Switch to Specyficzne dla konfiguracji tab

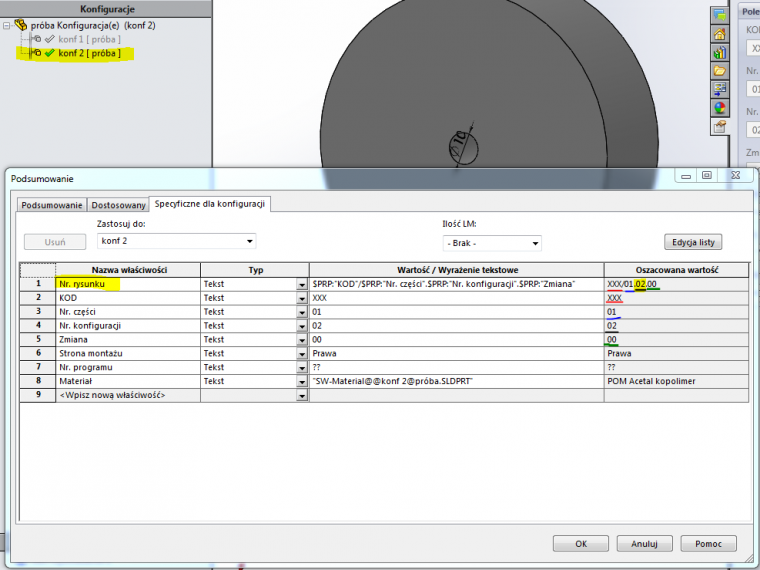pyautogui.click(x=209, y=204)
